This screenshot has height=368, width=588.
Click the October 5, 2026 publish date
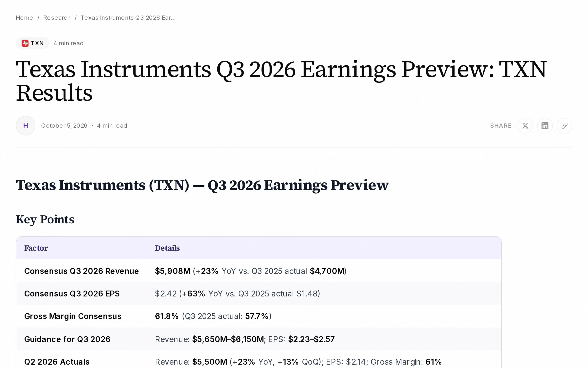[64, 126]
